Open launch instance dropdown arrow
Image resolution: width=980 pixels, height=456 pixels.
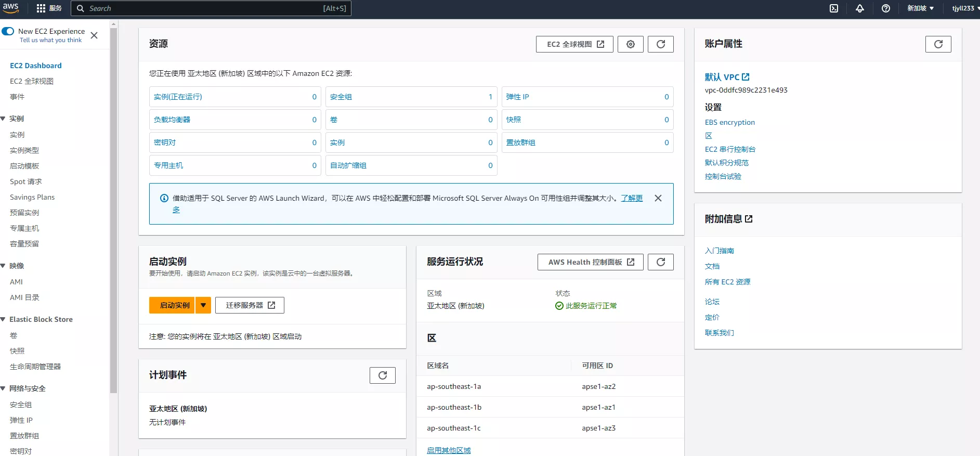pos(203,305)
